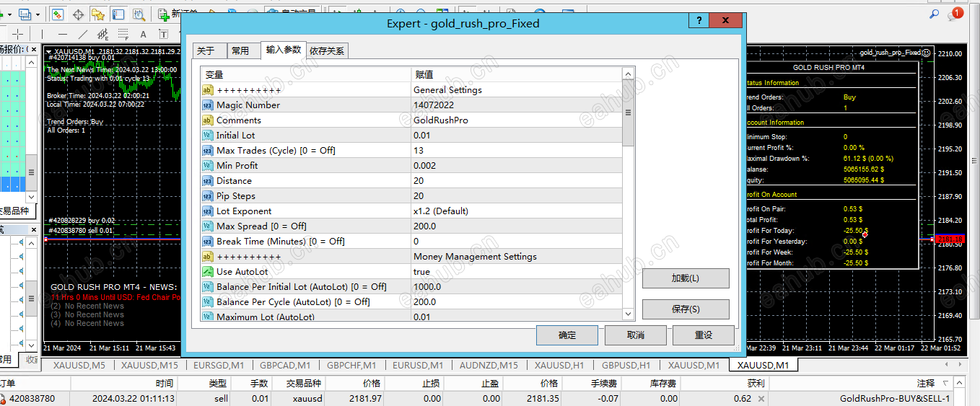Viewport: 980px width, 406px height.
Task: Close order 420838780 via the x icon
Action: click(x=761, y=399)
